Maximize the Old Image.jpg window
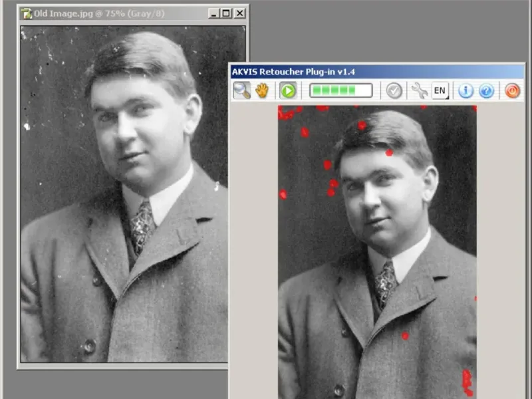 226,13
